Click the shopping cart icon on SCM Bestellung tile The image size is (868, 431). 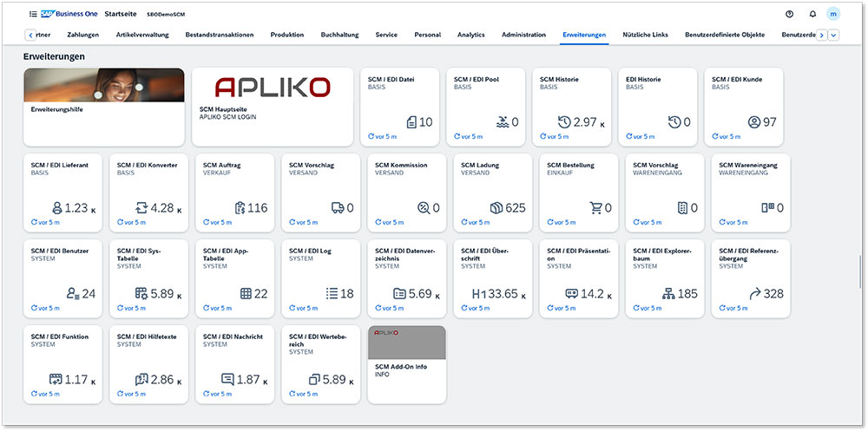tap(595, 208)
